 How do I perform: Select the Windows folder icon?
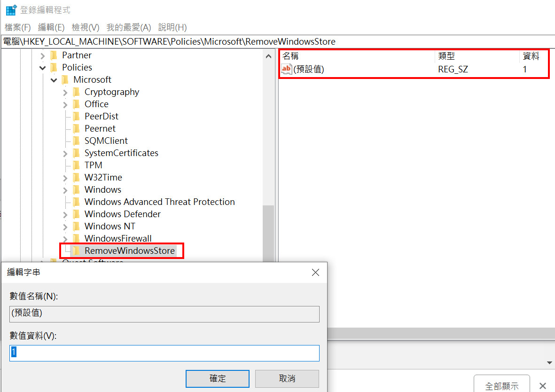tap(77, 189)
